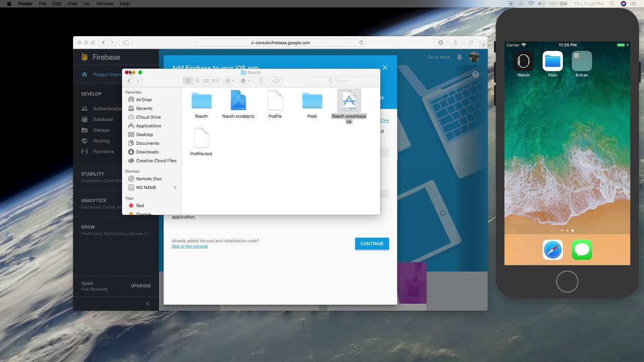Open Hosting in Firebase sidebar
This screenshot has height=362, width=644.
(101, 141)
